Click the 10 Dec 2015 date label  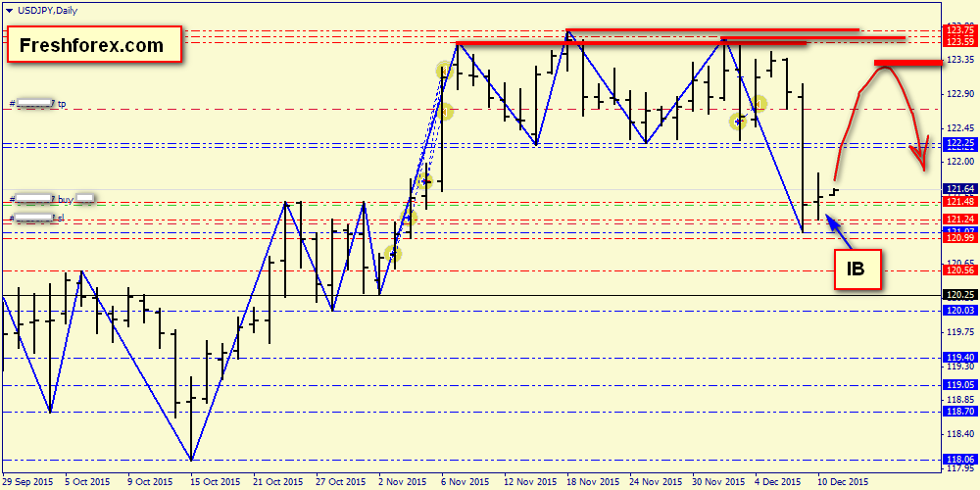click(841, 482)
